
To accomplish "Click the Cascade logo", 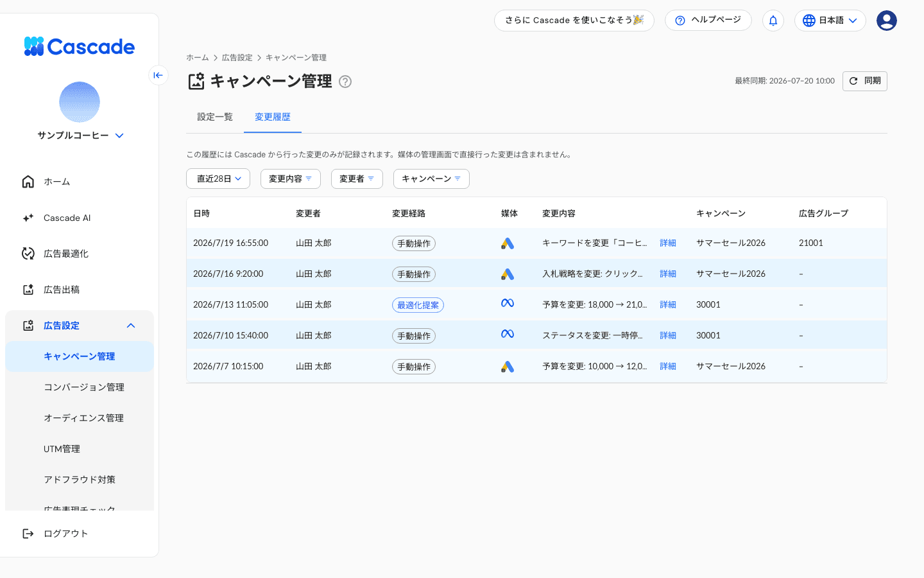I will coord(80,47).
